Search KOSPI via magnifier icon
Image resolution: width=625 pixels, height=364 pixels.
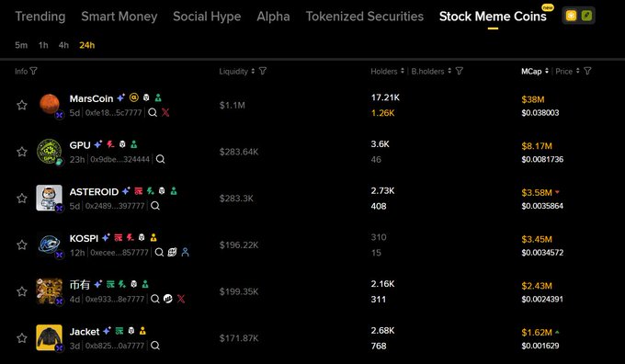pyautogui.click(x=159, y=253)
